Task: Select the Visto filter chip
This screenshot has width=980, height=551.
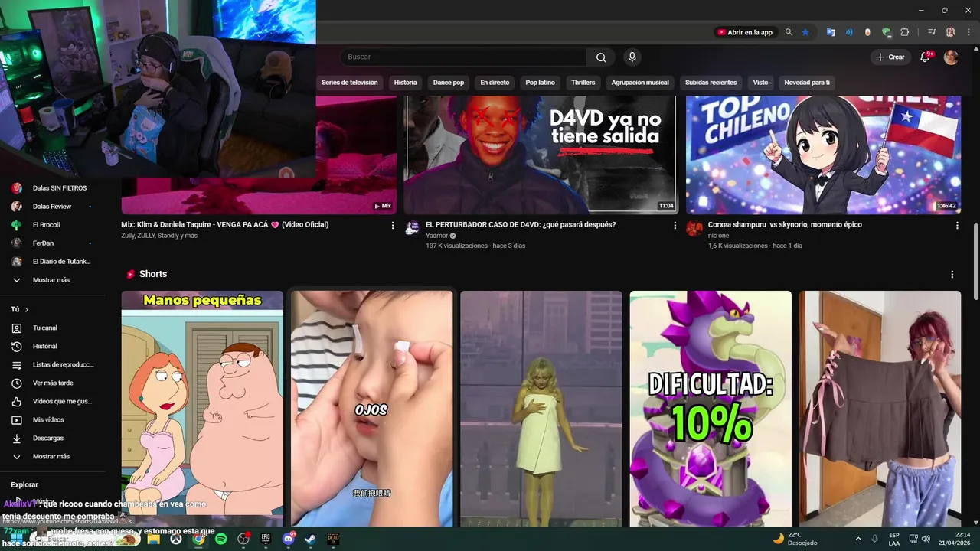Action: tap(760, 83)
